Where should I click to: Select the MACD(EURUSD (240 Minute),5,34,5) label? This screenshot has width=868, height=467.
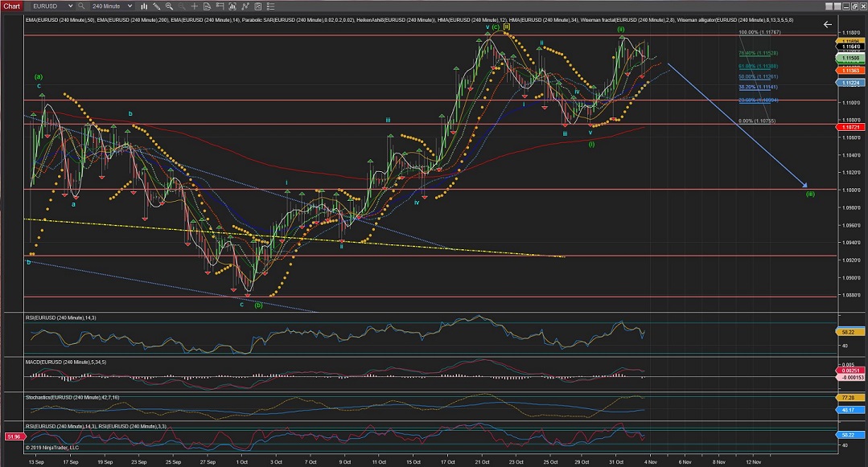(x=66, y=362)
